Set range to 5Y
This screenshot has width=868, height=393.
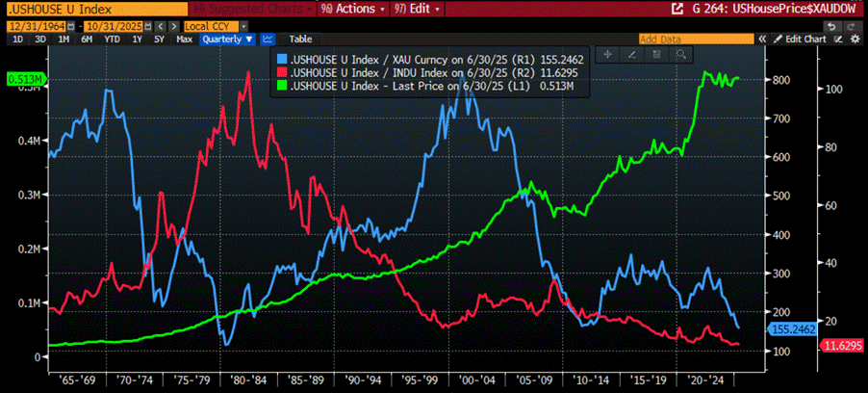click(x=159, y=39)
